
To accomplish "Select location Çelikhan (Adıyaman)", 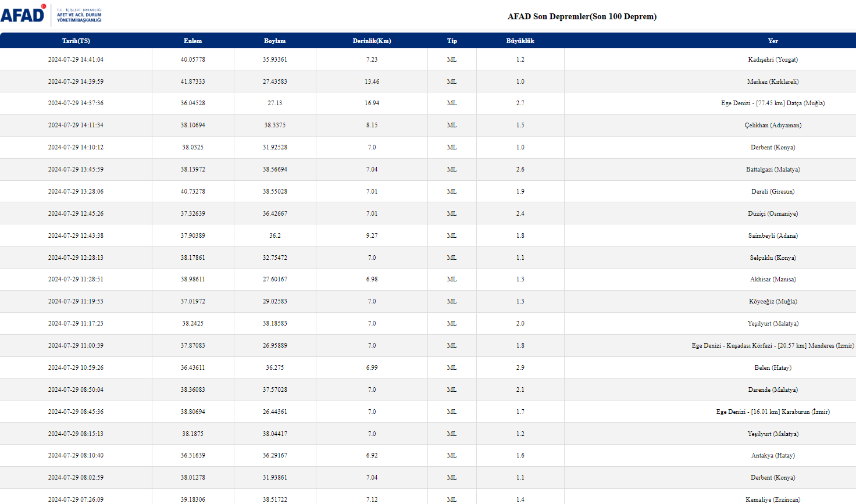I will [773, 125].
